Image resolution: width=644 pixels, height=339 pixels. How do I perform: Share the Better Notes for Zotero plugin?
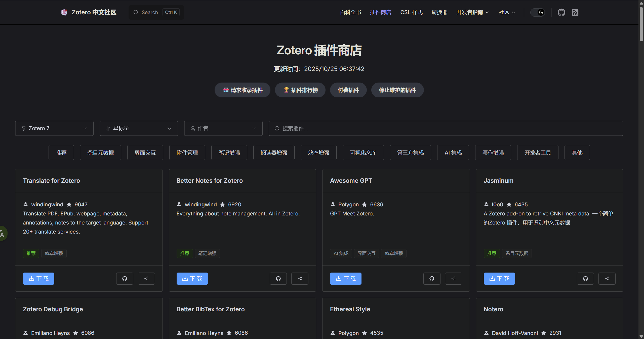pos(300,279)
